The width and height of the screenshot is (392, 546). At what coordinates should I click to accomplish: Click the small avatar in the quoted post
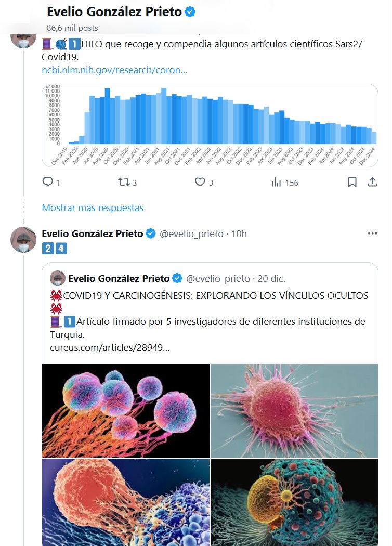57,278
